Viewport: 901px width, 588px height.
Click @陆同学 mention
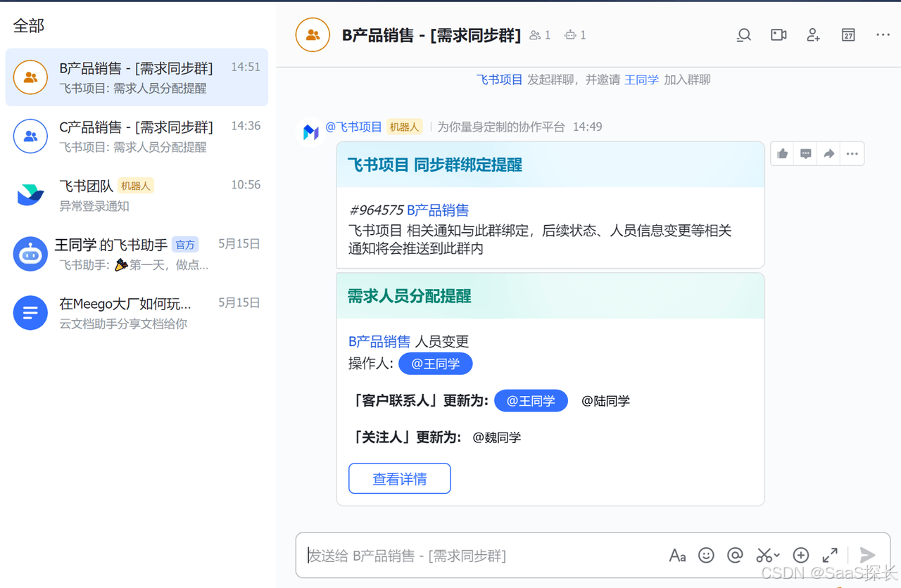[x=605, y=401]
